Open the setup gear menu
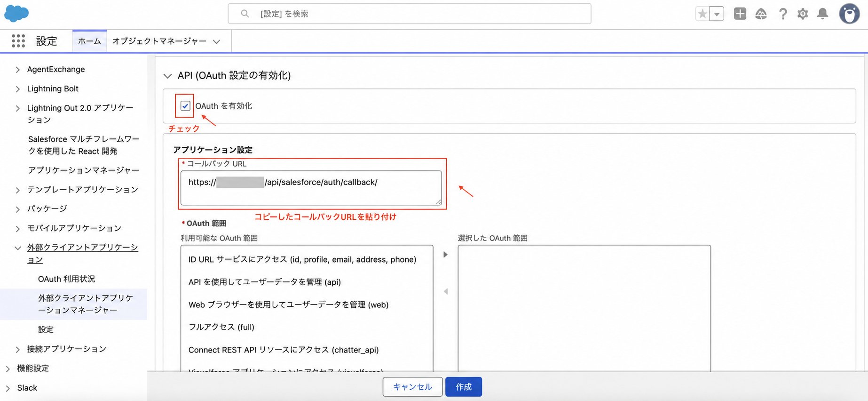Viewport: 868px width, 401px height. (803, 14)
